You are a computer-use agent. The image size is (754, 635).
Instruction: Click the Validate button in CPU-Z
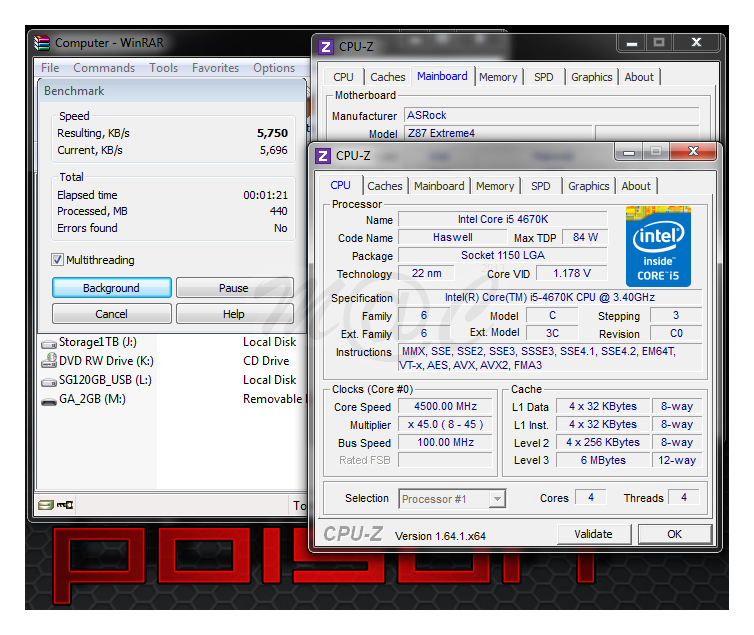pos(594,534)
